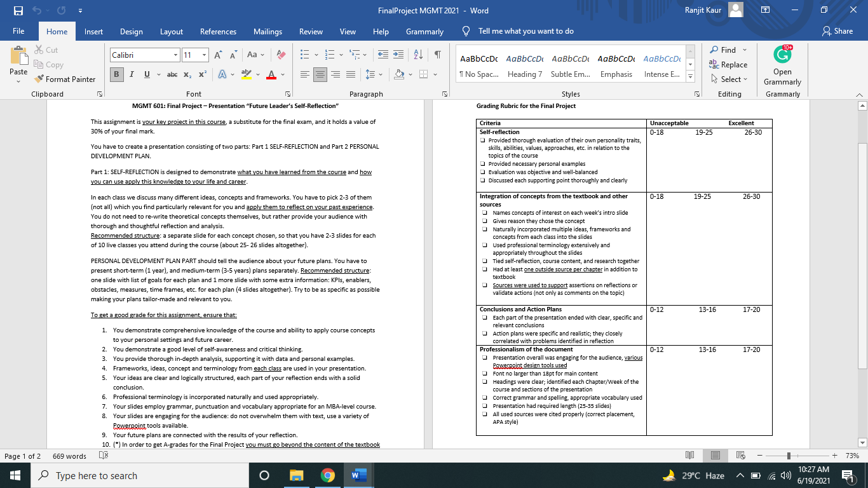Pick the red font color button

click(270, 74)
